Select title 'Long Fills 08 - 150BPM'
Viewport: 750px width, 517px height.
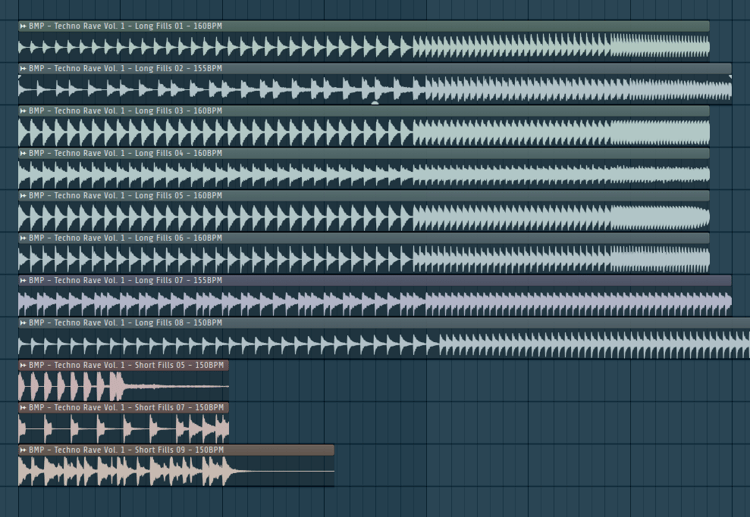tap(178, 323)
